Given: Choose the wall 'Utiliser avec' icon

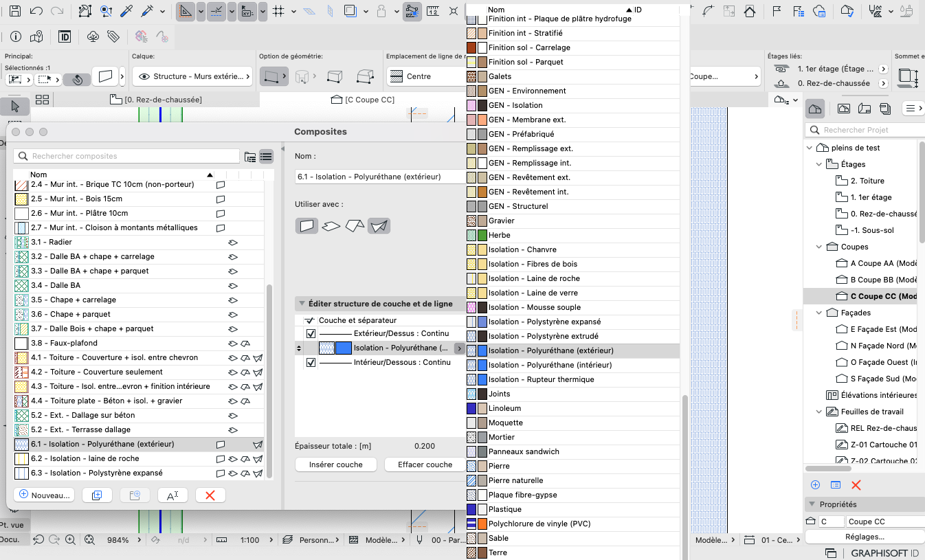Looking at the screenshot, I should pos(307,225).
